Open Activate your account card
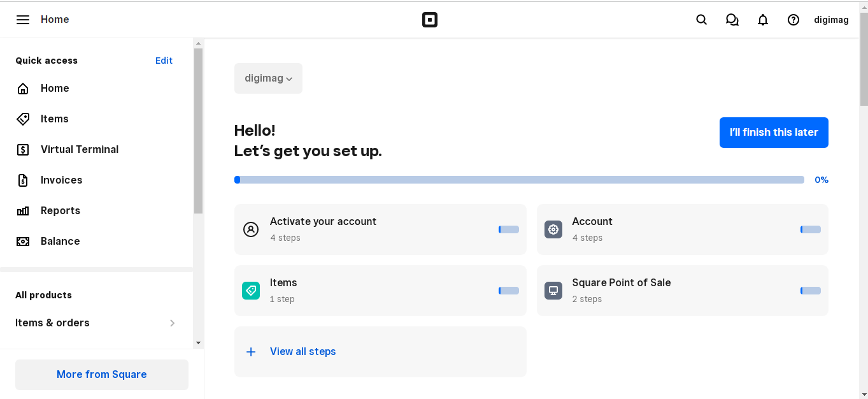868x399 pixels. 380,229
